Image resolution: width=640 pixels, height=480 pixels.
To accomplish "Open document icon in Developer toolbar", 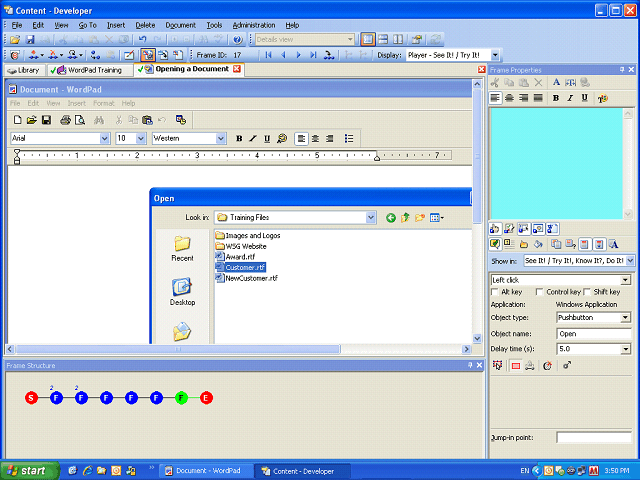I will click(x=15, y=40).
